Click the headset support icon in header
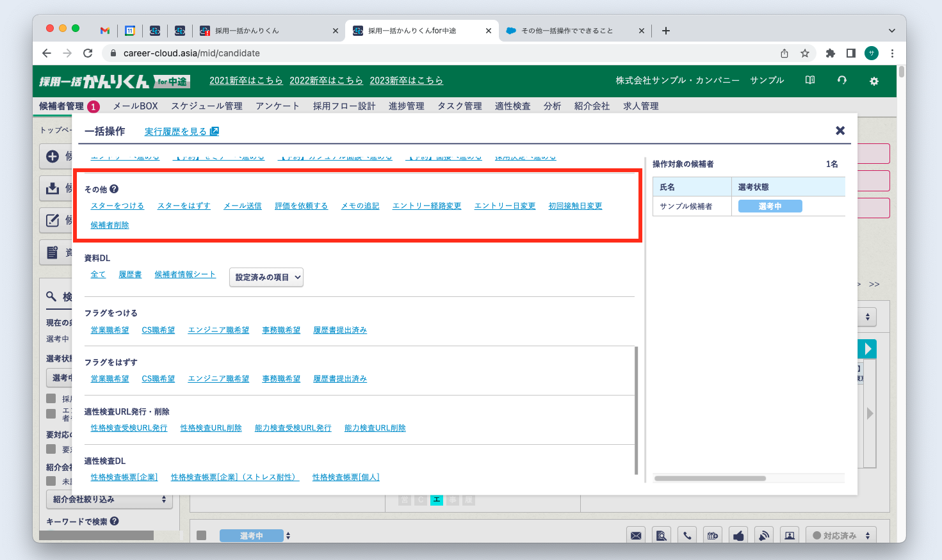 pos(841,81)
